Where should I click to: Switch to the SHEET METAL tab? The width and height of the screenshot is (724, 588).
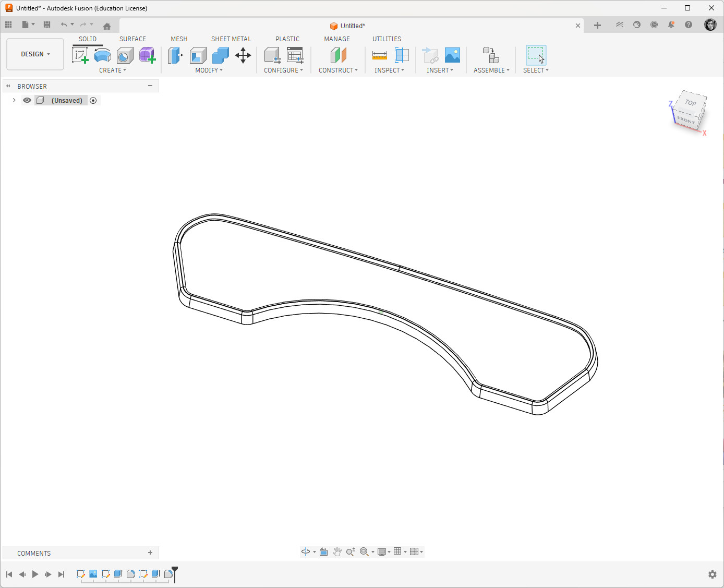coord(231,39)
